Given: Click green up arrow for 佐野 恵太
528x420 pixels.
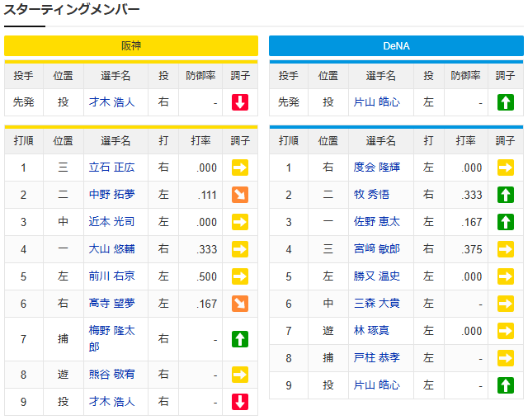Looking at the screenshot, I should [506, 222].
